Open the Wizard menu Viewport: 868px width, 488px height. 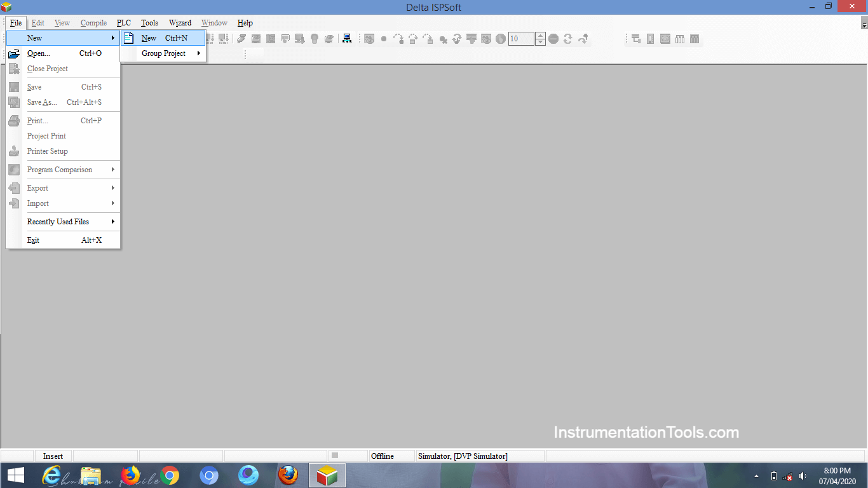(x=180, y=23)
